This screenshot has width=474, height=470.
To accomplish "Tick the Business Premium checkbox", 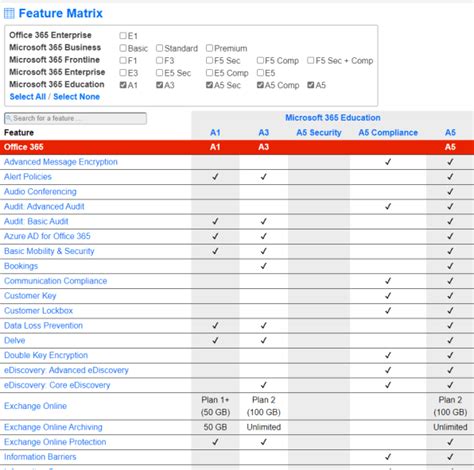I will [x=209, y=48].
